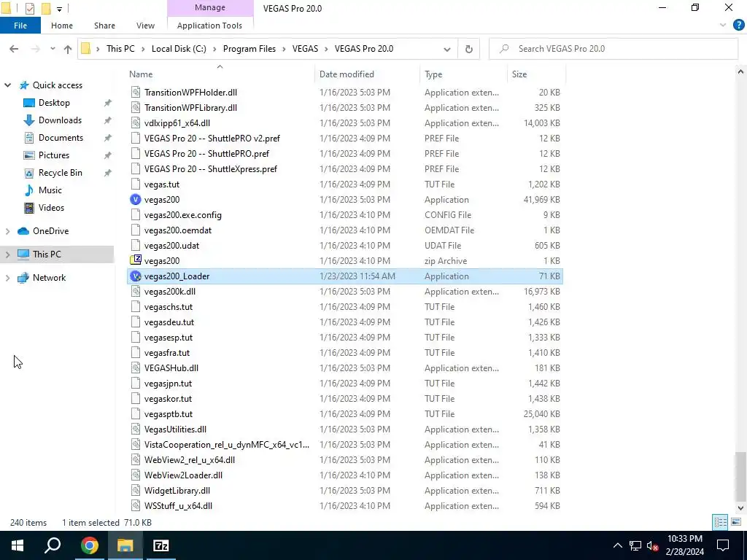Show hidden system tray icons
Image resolution: width=747 pixels, height=560 pixels.
pos(617,545)
